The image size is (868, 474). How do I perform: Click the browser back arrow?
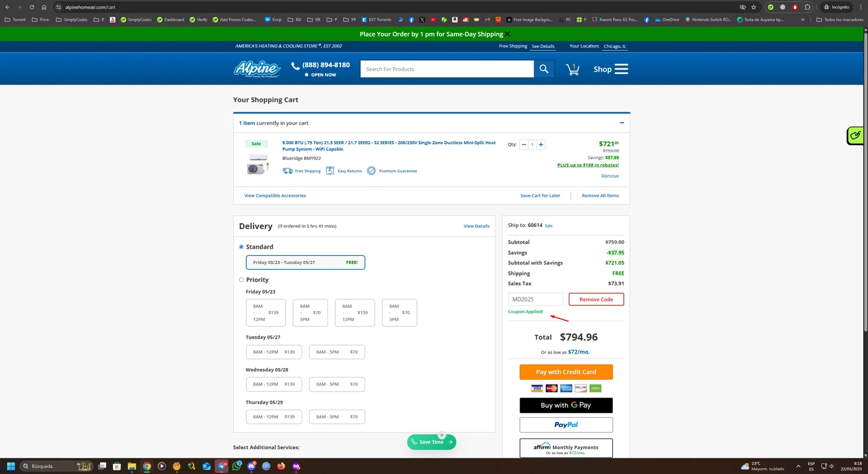click(x=8, y=7)
